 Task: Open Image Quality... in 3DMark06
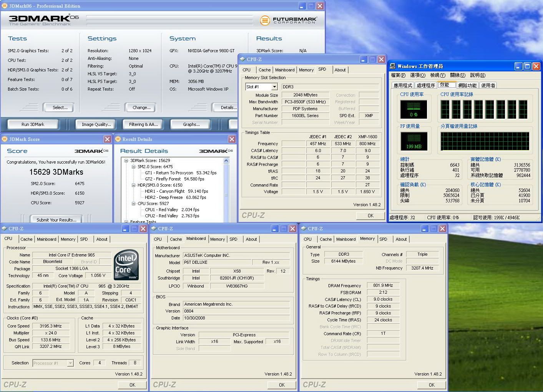(x=96, y=124)
